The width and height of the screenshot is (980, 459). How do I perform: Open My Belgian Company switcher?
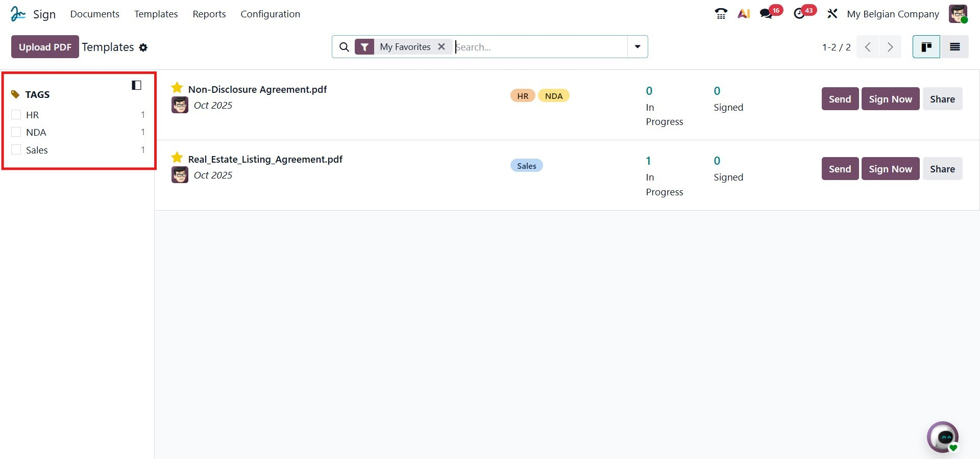pyautogui.click(x=893, y=14)
